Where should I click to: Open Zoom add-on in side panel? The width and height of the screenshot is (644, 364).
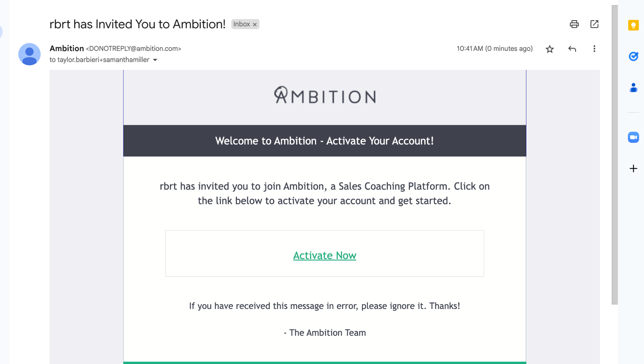633,137
